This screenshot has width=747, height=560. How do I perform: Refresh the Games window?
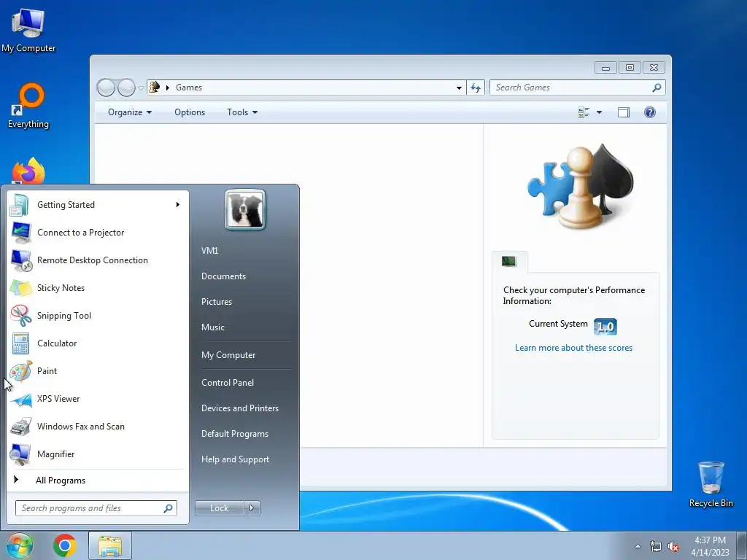(x=476, y=87)
